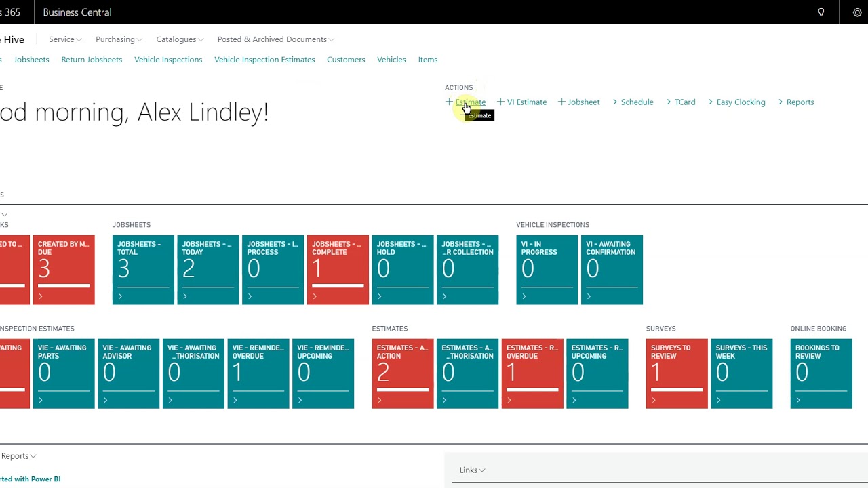This screenshot has width=868, height=488.
Task: Open Estimates - Awaiting Action tile
Action: [x=403, y=373]
